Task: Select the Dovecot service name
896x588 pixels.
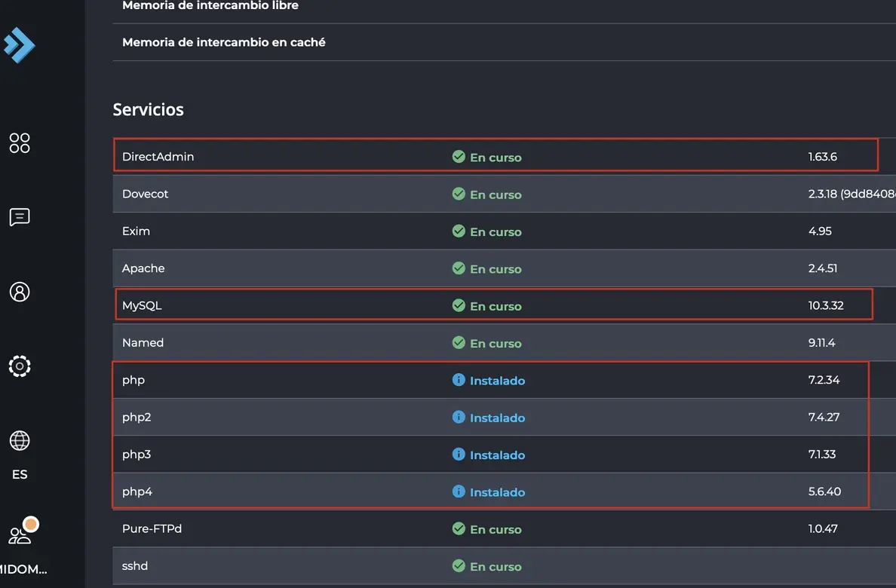Action: point(145,194)
